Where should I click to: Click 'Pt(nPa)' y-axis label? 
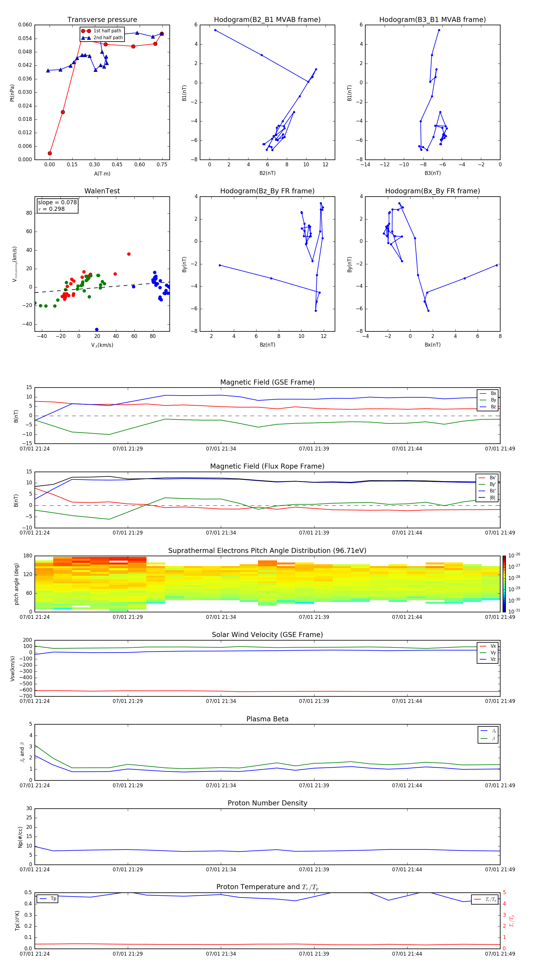12,93
